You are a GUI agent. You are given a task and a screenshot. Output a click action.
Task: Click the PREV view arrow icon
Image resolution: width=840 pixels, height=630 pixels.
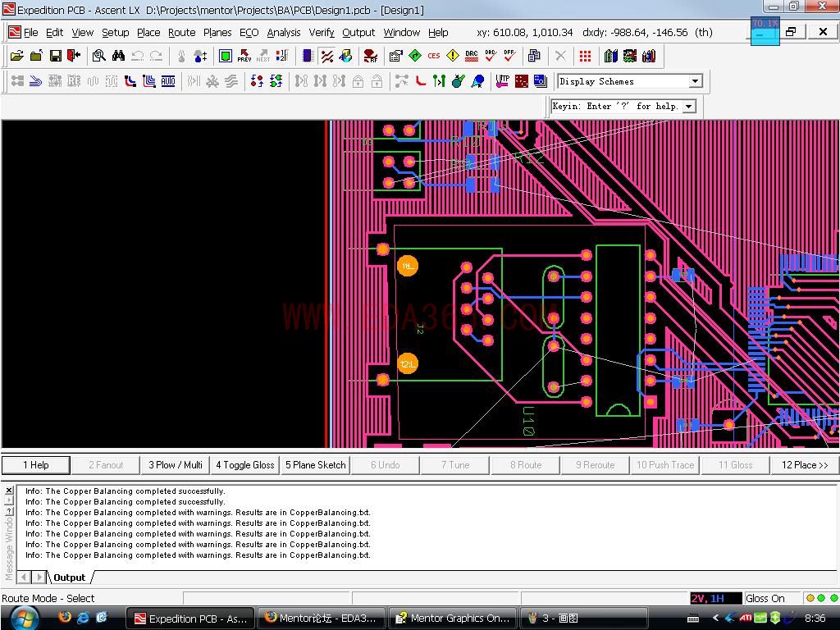click(x=244, y=56)
